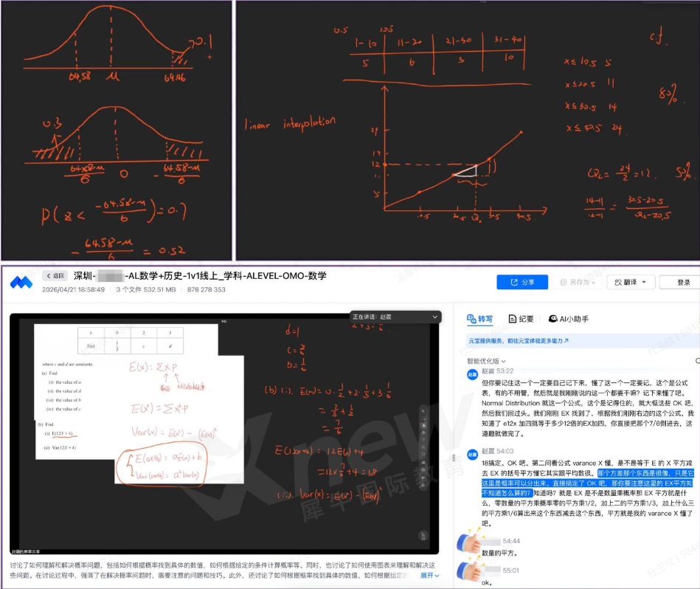Switch to the 纪要 summary tab
700x589 pixels.
coord(521,319)
